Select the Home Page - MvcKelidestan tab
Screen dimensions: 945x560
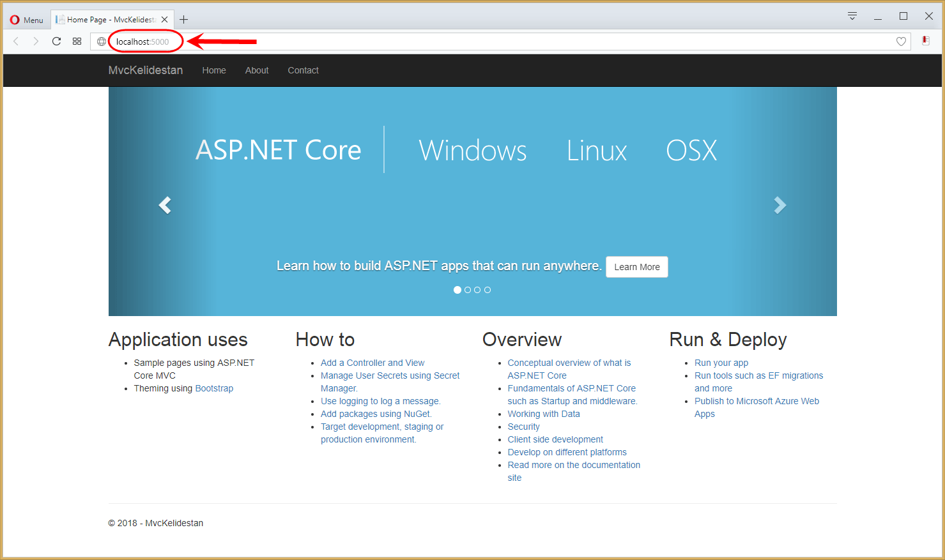112,20
